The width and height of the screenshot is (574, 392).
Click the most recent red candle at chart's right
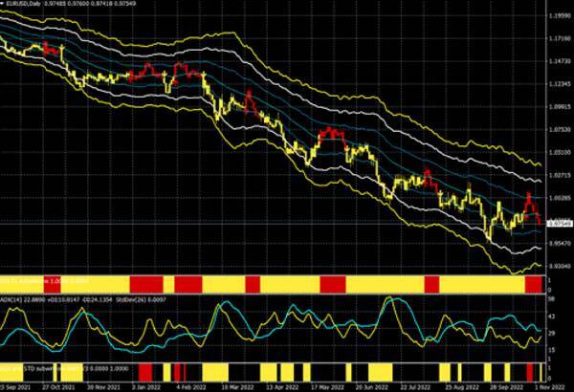tap(528, 201)
